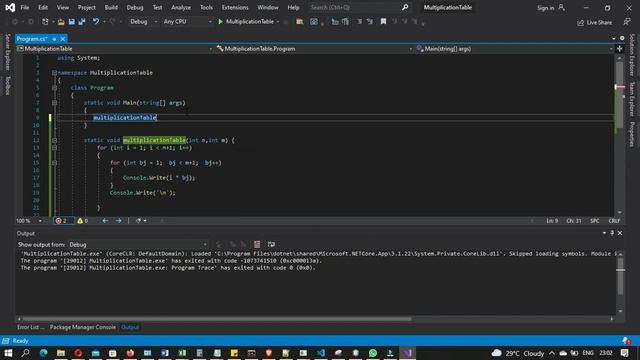
Task: Click the Output panel horizontal scrollbar
Action: pos(216,318)
